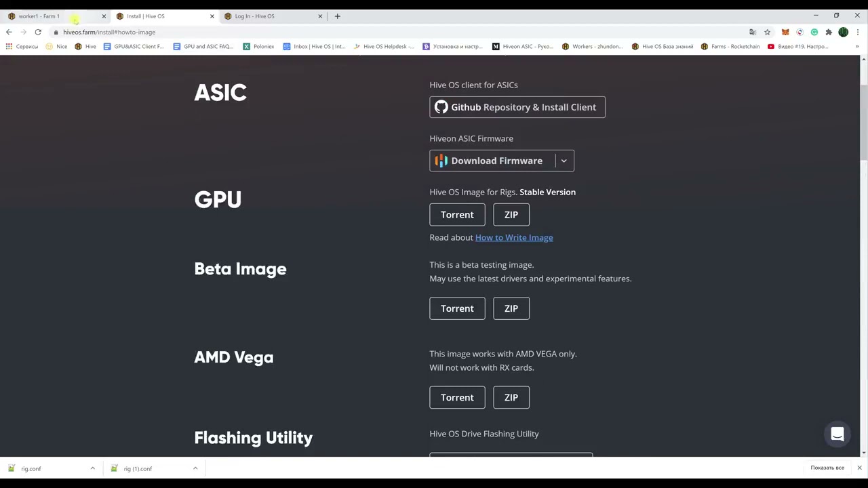Close the downloads bar
Viewport: 868px width, 488px height.
point(859,468)
